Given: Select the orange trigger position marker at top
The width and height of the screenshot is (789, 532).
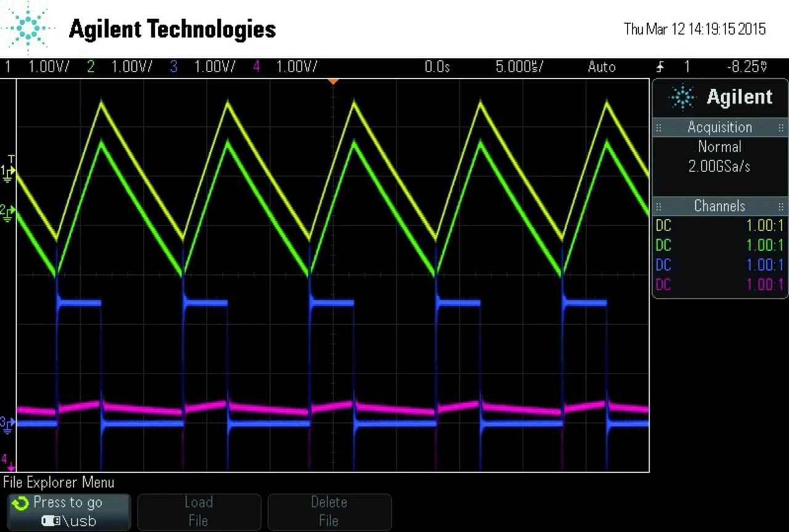Looking at the screenshot, I should 333,81.
